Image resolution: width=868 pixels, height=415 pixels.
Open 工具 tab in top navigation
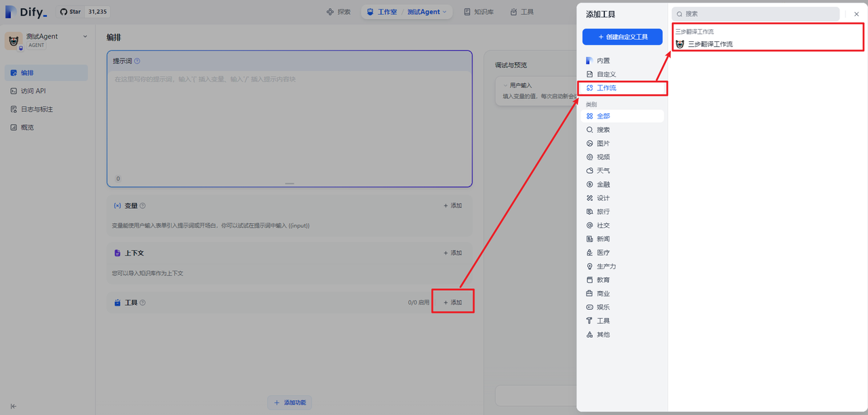click(521, 12)
